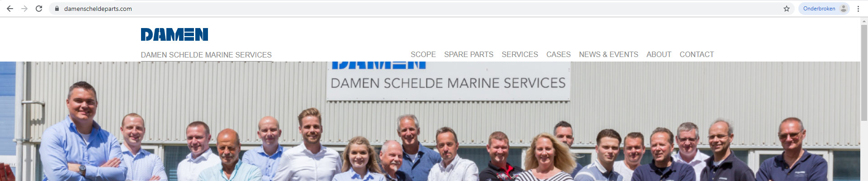868x181 pixels.
Task: Reload the page with the refresh icon
Action: click(39, 9)
